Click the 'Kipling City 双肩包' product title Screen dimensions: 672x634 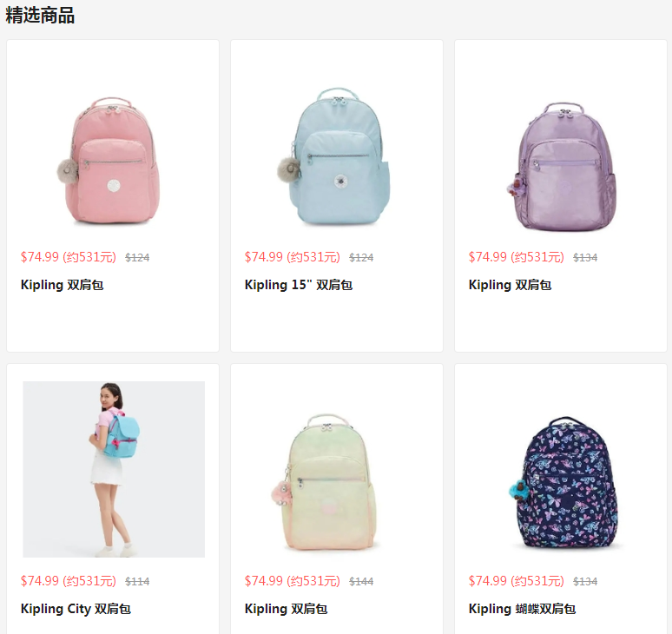tap(76, 609)
